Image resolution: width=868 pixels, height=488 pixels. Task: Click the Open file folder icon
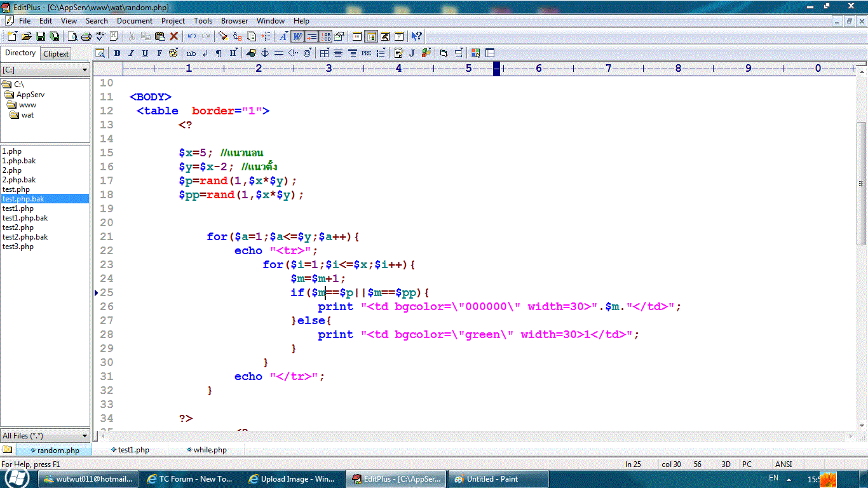pos(27,36)
